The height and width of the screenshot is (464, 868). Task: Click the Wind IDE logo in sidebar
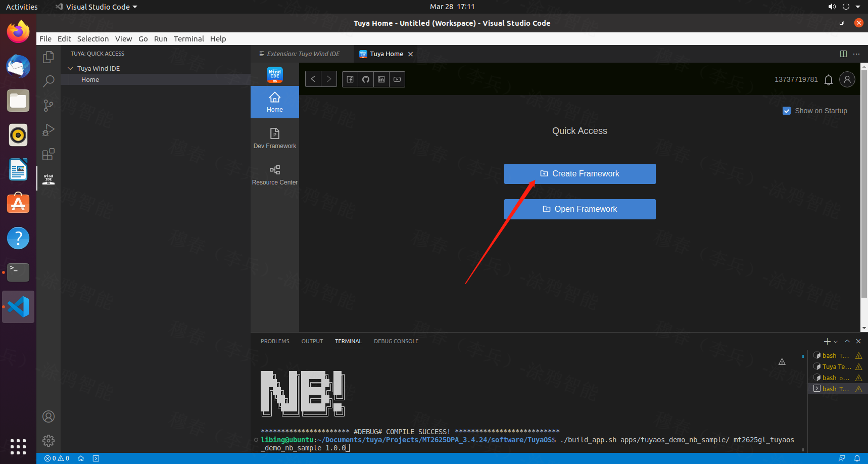(275, 75)
